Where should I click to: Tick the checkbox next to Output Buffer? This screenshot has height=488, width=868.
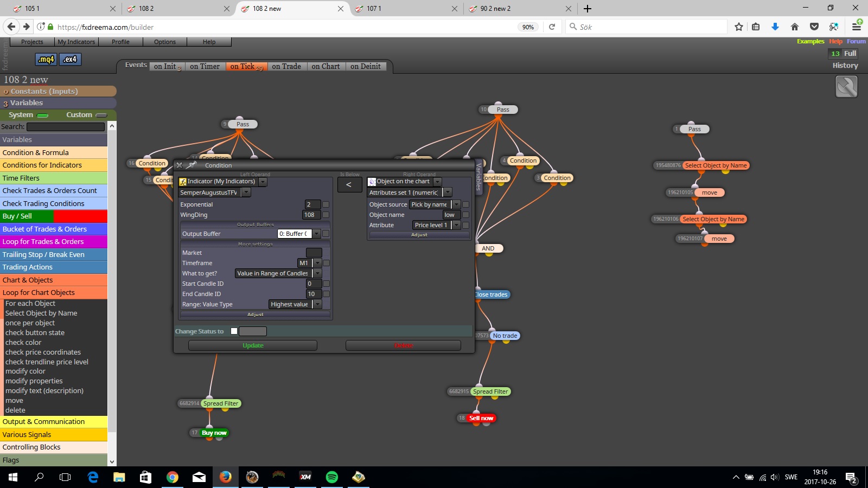pyautogui.click(x=326, y=234)
